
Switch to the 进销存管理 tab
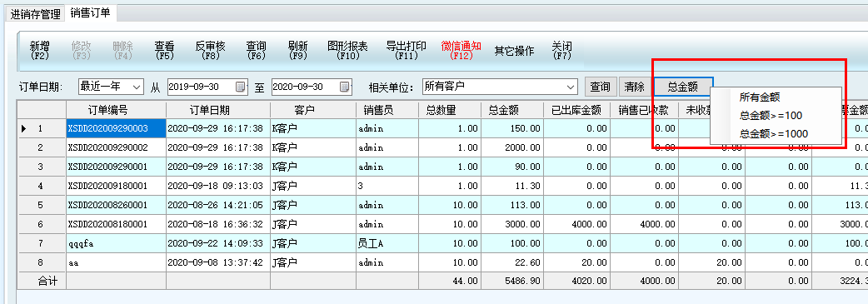36,14
